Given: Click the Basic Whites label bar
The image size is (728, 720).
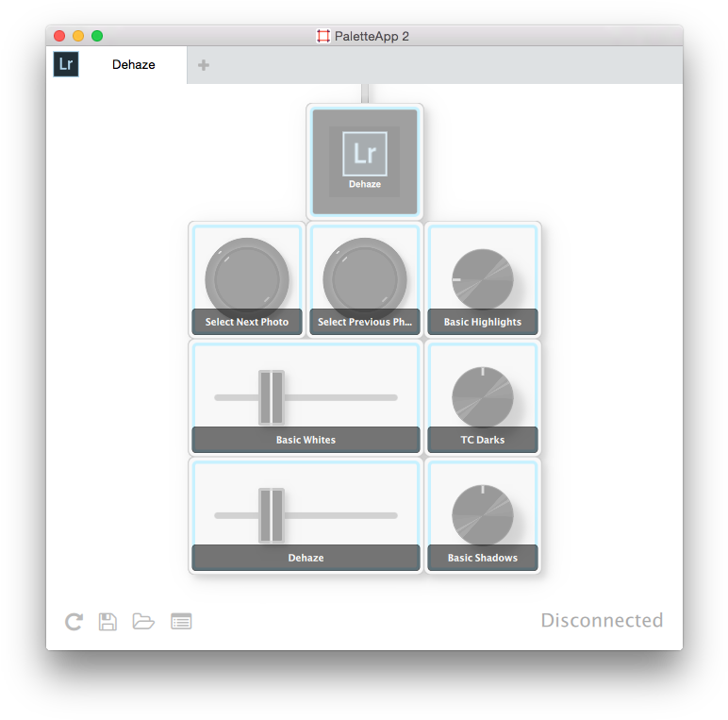Looking at the screenshot, I should point(306,440).
